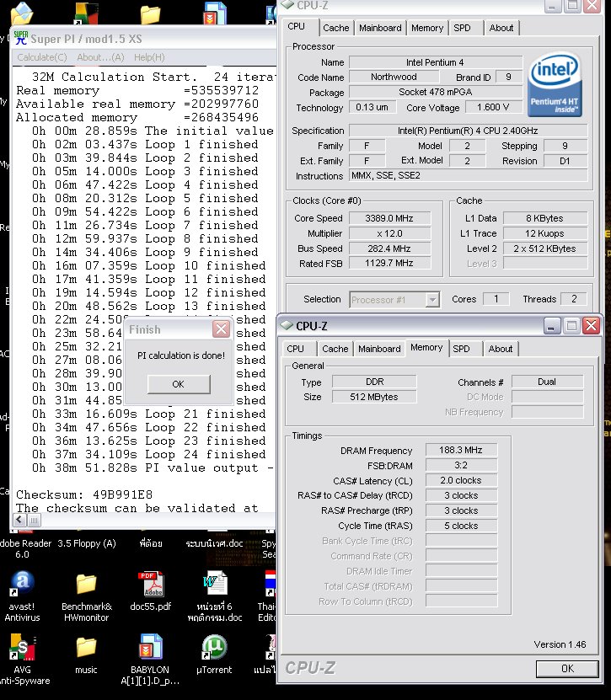Click the Size 512 MBytes value
This screenshot has width=611, height=700.
374,397
